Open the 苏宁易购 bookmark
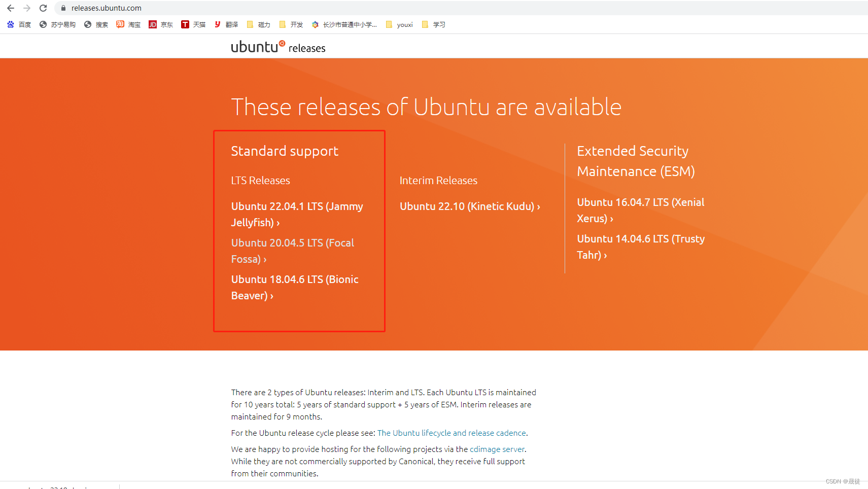This screenshot has width=868, height=489. tap(57, 24)
